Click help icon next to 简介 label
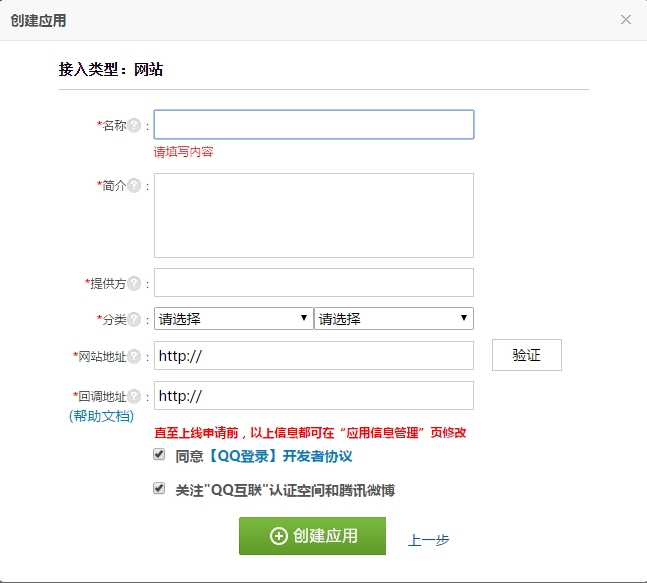 (134, 186)
